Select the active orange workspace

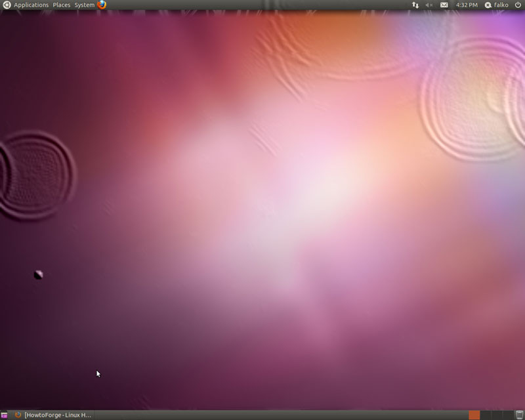click(474, 415)
